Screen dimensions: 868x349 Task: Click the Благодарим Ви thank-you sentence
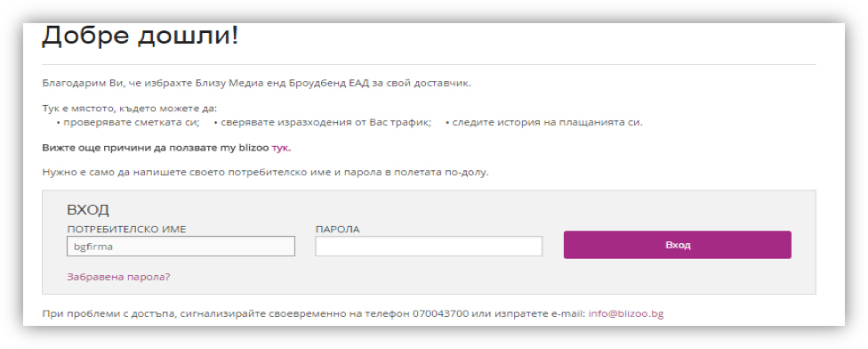(x=256, y=84)
